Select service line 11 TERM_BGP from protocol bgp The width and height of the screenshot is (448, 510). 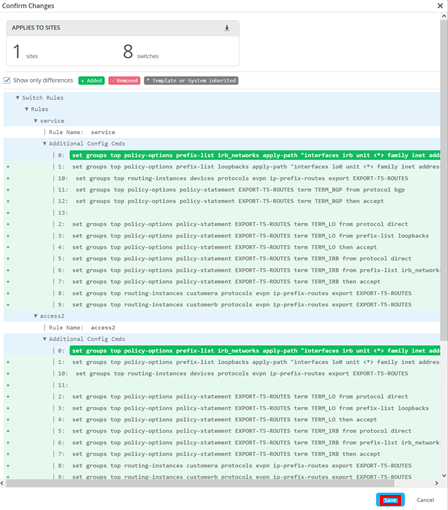[240, 190]
